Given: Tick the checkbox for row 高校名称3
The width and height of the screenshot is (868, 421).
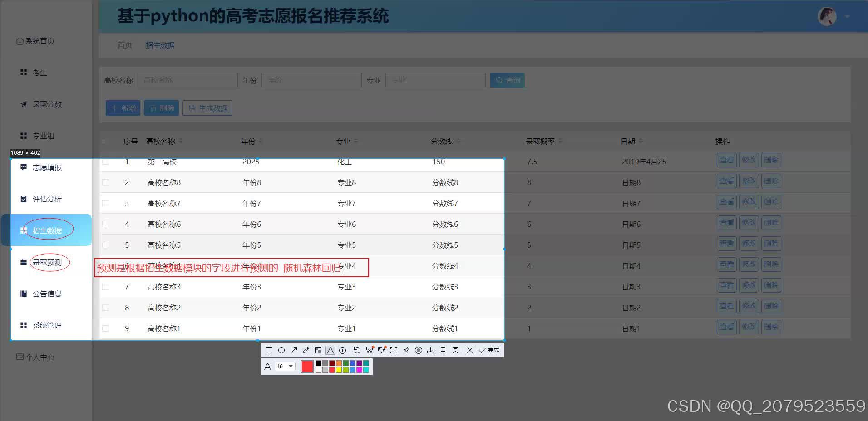Looking at the screenshot, I should [105, 287].
